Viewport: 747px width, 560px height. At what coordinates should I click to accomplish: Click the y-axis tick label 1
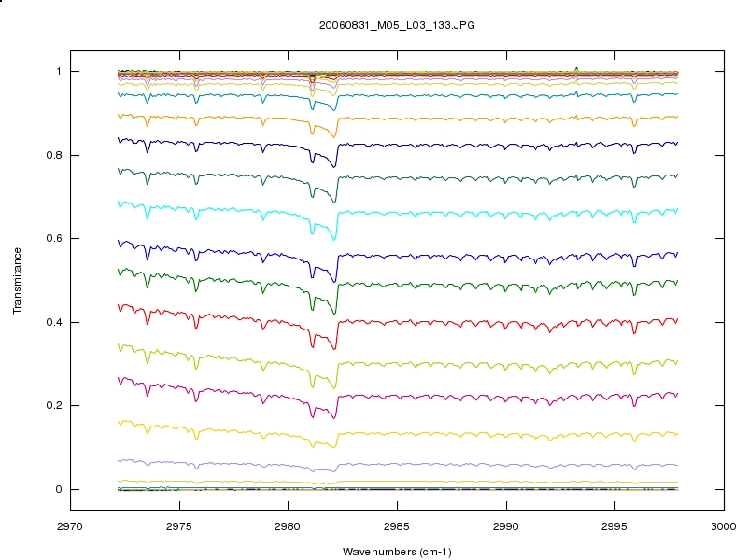point(59,72)
